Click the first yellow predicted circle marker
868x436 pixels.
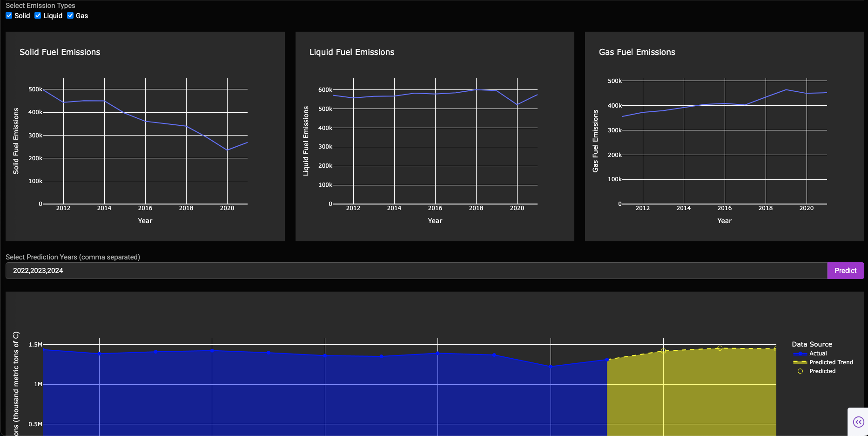[x=663, y=351]
